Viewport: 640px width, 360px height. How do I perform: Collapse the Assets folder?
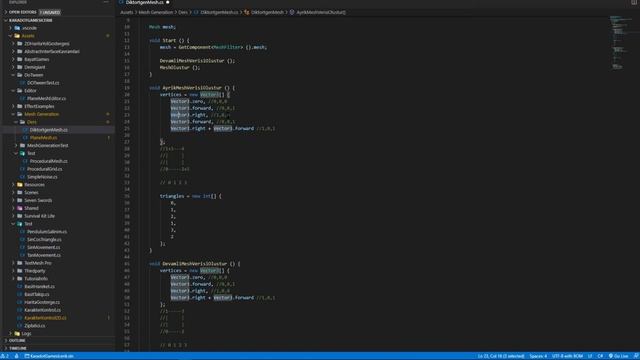point(28,36)
